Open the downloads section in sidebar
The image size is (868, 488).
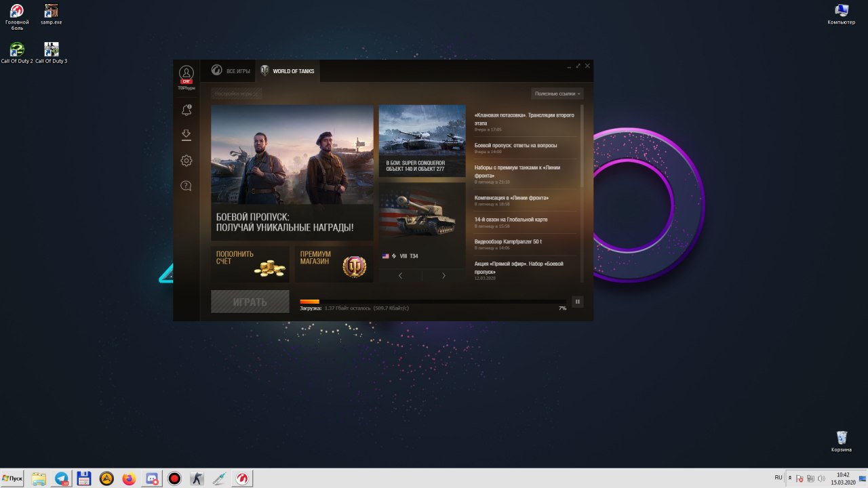186,136
